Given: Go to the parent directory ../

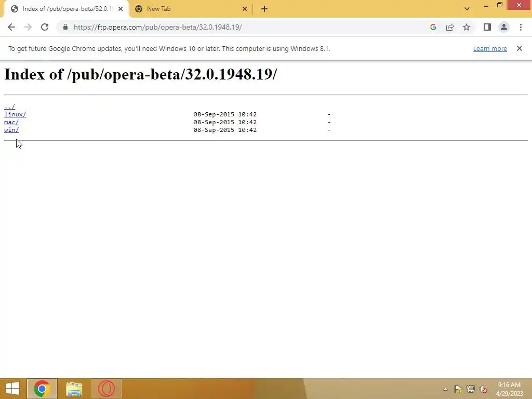Looking at the screenshot, I should coord(9,107).
